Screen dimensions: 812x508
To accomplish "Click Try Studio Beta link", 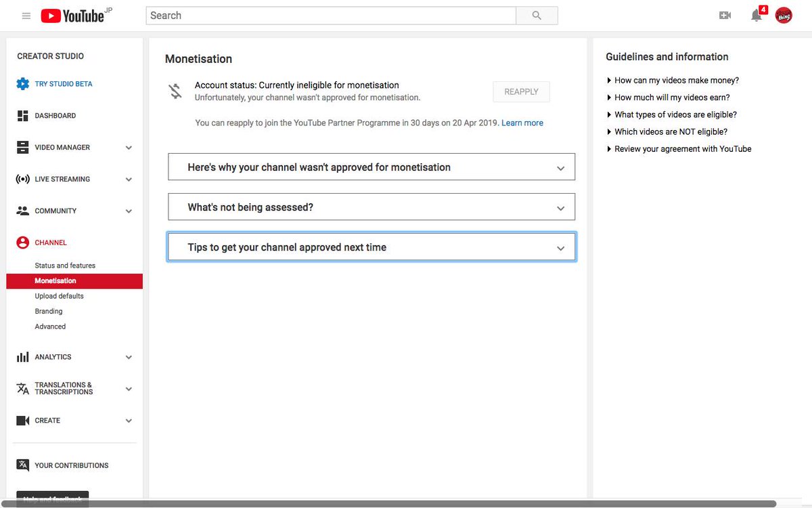I will 64,84.
